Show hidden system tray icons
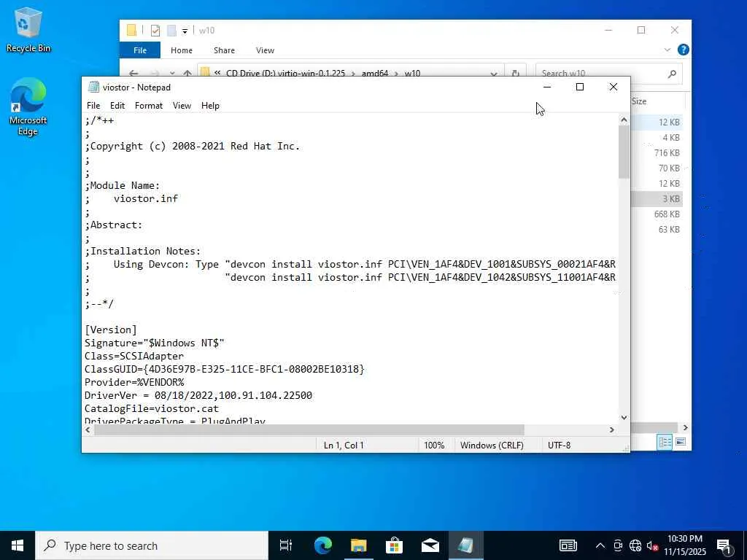Viewport: 747px width, 560px height. [x=600, y=545]
